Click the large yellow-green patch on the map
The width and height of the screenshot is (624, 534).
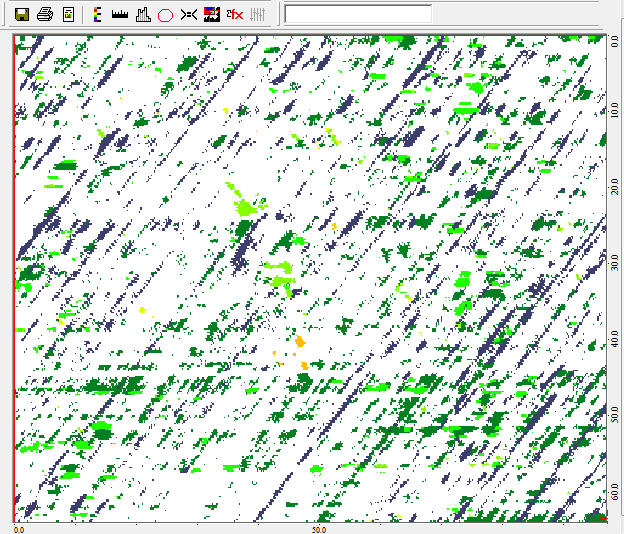[243, 206]
